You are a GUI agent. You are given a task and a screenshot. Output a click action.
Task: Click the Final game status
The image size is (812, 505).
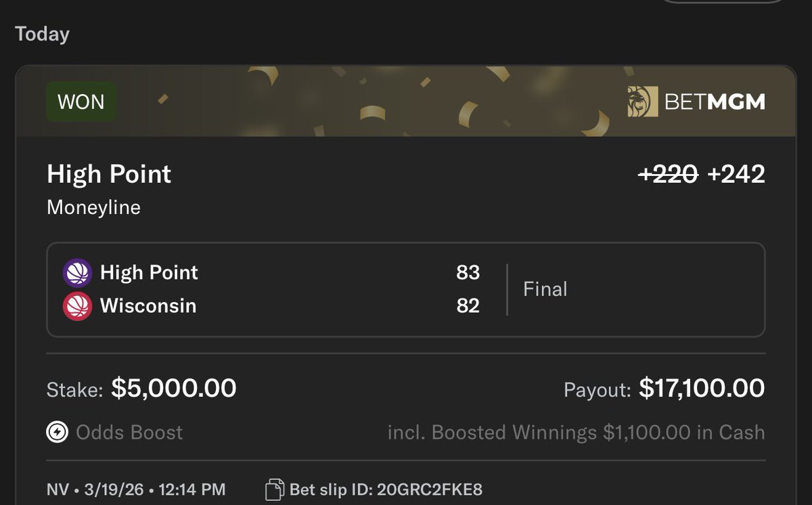point(545,289)
